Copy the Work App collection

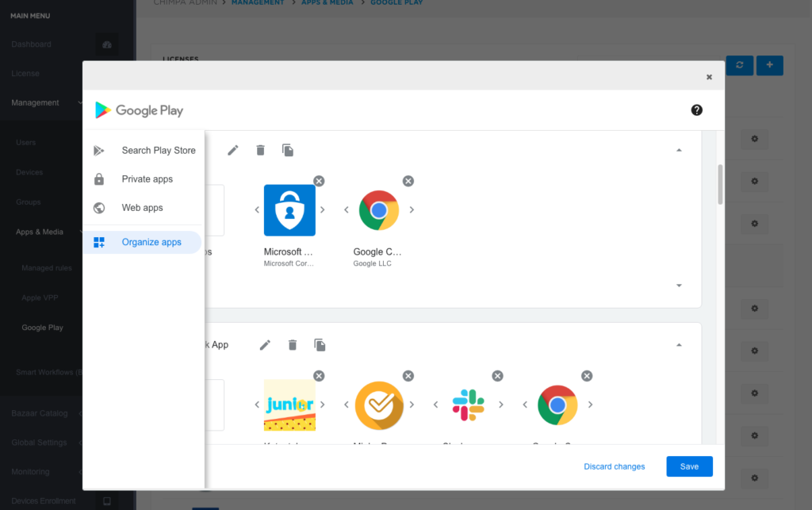pos(320,345)
